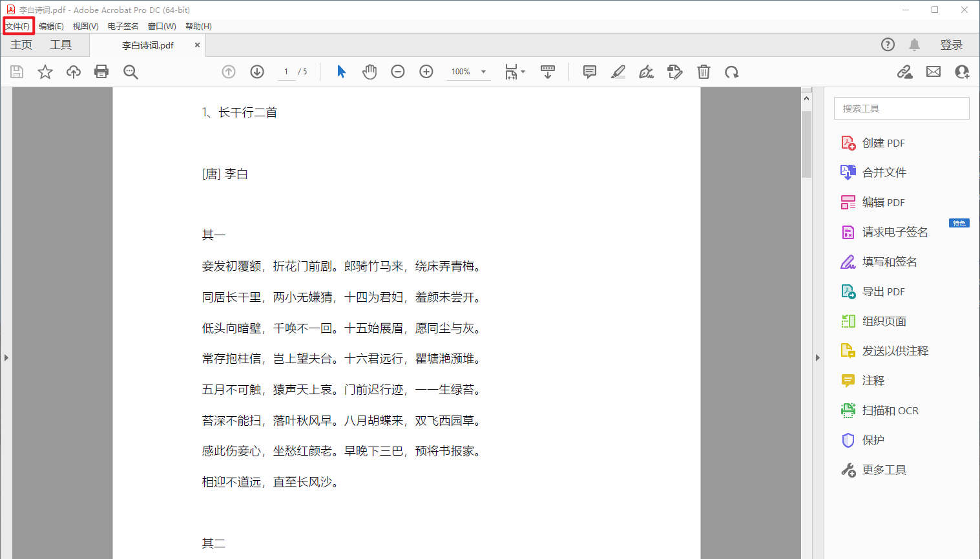The width and height of the screenshot is (980, 559).
Task: Add file to starred bookmarks
Action: (45, 72)
